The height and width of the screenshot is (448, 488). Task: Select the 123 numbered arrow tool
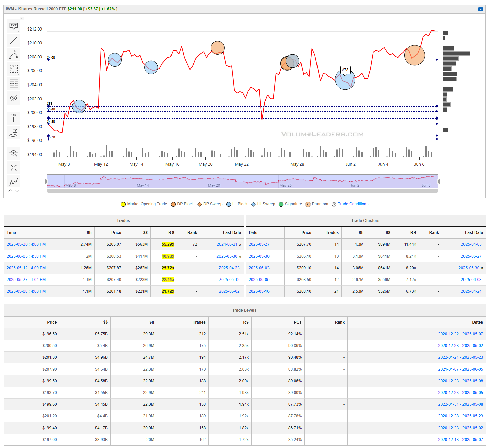pyautogui.click(x=14, y=118)
